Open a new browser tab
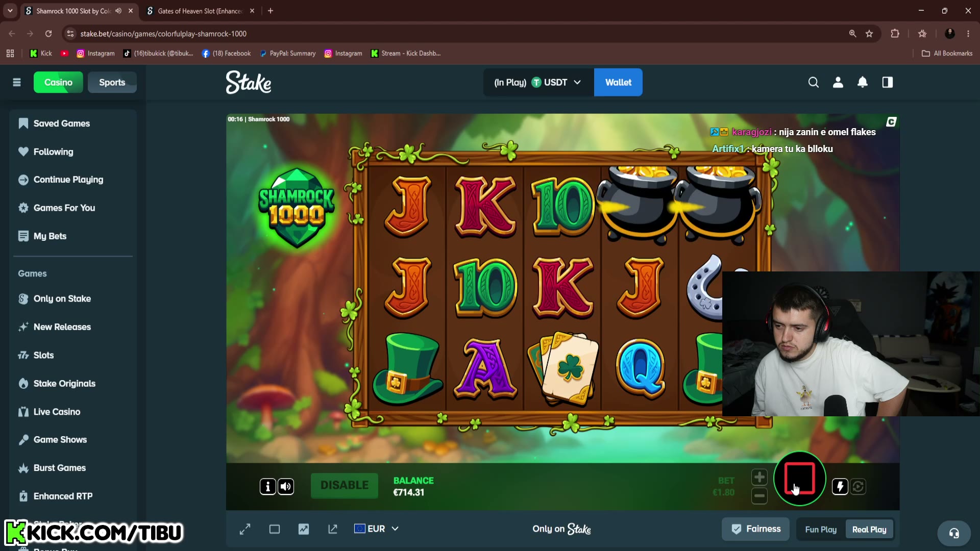 click(x=271, y=11)
